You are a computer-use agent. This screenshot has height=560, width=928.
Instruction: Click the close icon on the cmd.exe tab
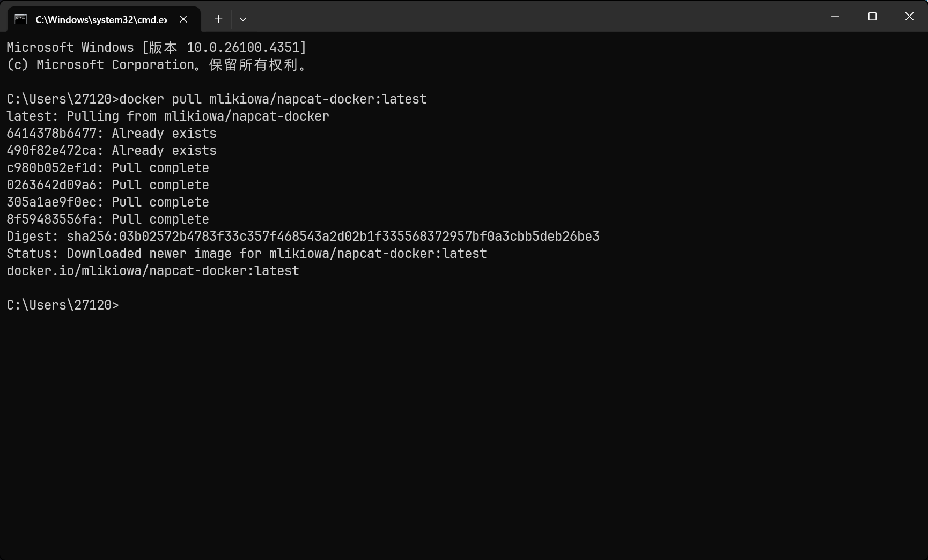click(183, 19)
